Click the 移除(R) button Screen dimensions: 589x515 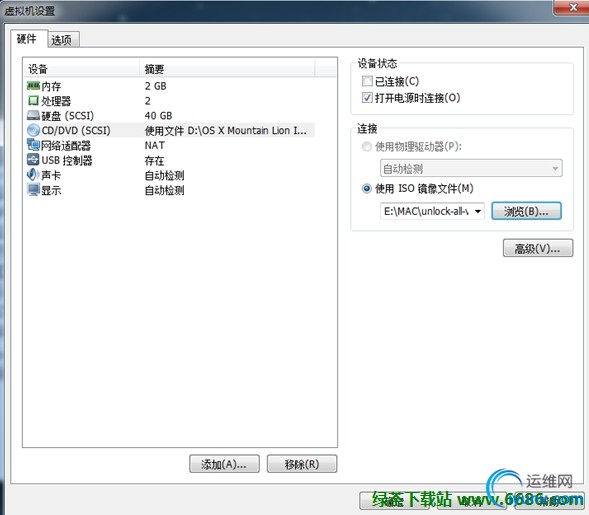302,464
